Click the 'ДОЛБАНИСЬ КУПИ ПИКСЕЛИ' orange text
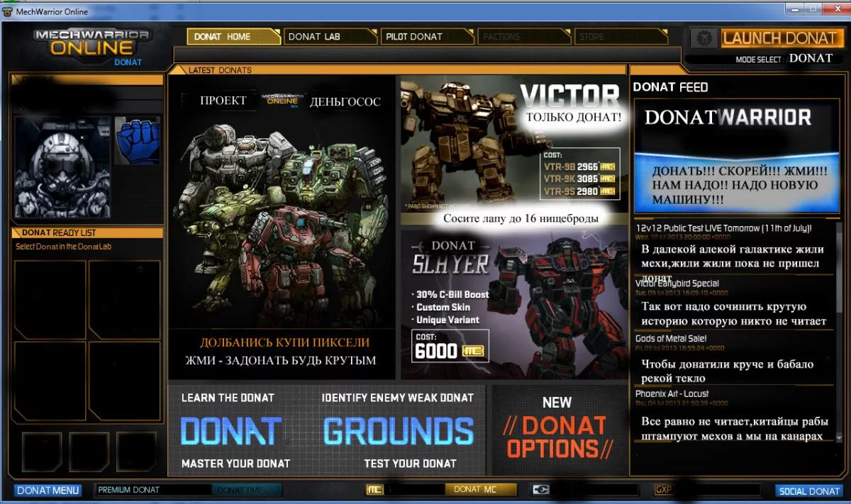This screenshot has width=851, height=504. click(284, 342)
